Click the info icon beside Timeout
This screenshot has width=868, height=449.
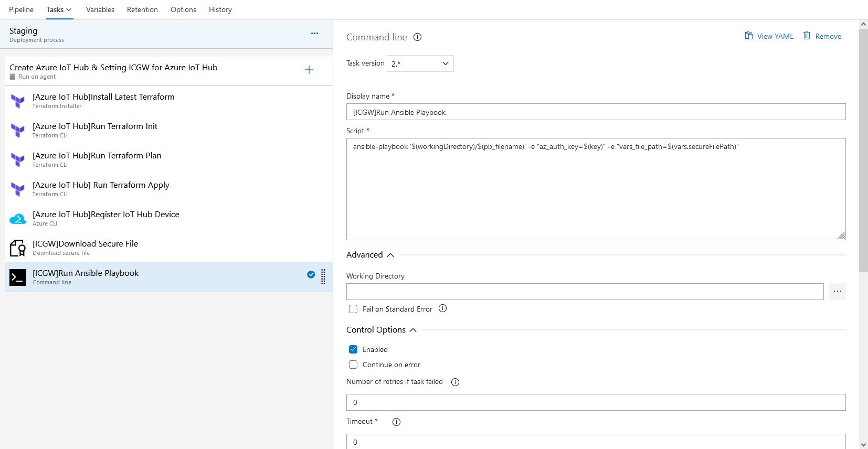click(396, 422)
